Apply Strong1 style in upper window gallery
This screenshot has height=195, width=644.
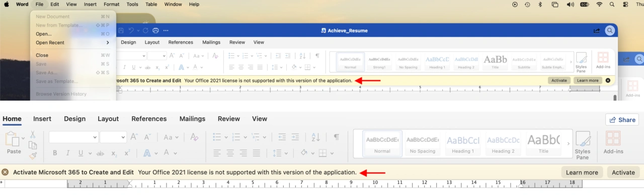380,62
